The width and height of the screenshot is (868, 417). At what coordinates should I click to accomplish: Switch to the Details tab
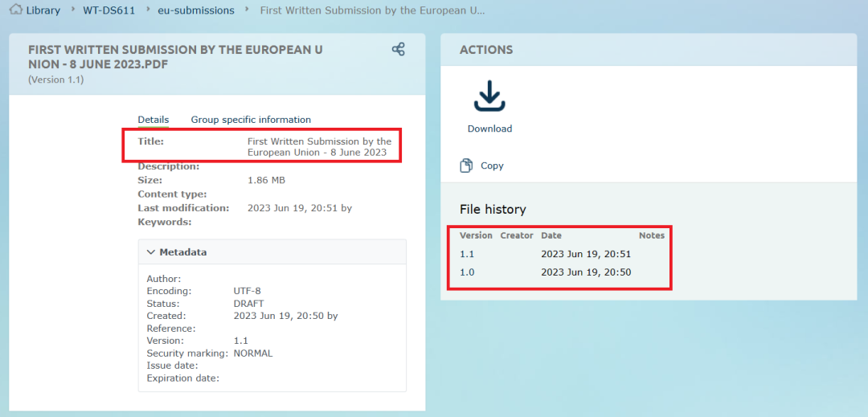point(154,120)
